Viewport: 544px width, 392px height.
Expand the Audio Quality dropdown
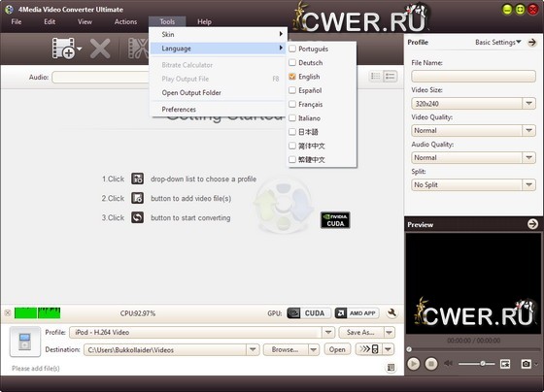pos(528,157)
